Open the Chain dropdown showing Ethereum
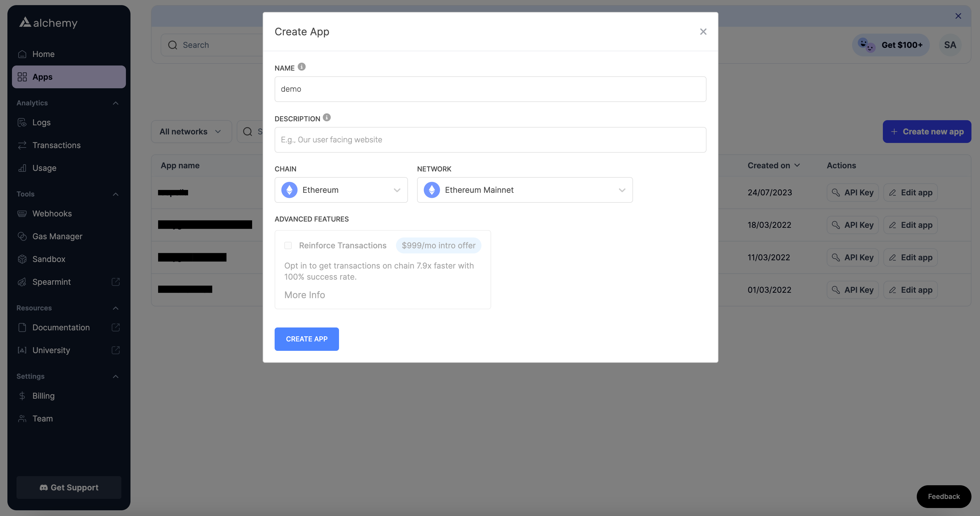980x516 pixels. (341, 190)
